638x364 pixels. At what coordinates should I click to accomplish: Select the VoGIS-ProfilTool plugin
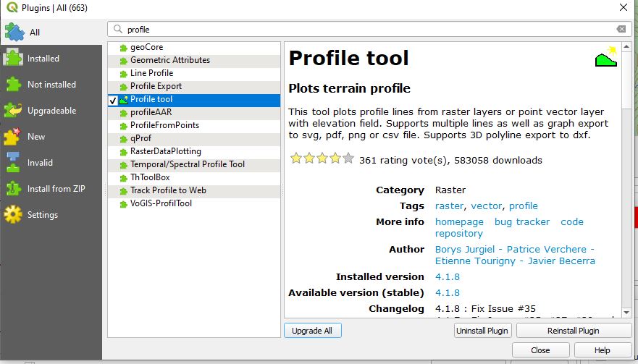(194, 203)
